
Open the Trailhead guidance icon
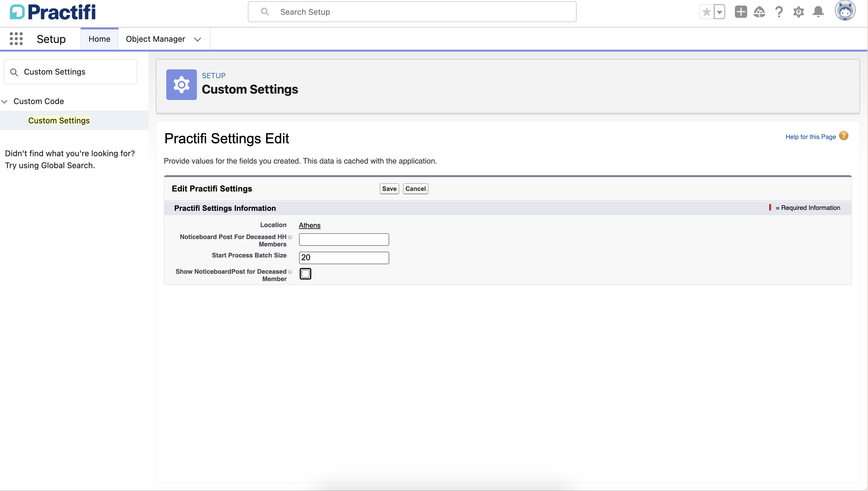(x=759, y=12)
